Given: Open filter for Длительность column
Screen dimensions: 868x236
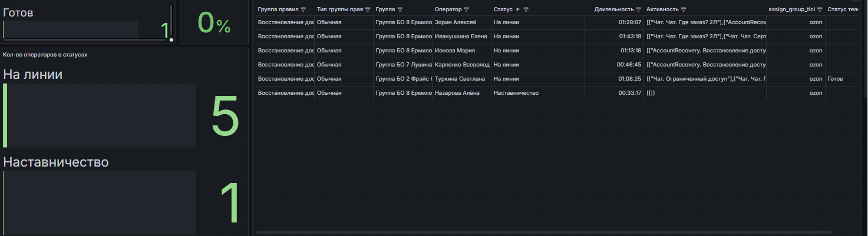Looking at the screenshot, I should click(639, 9).
